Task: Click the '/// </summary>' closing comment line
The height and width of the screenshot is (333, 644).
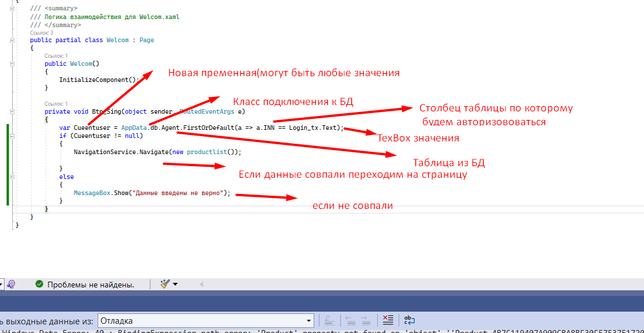Action: click(55, 25)
